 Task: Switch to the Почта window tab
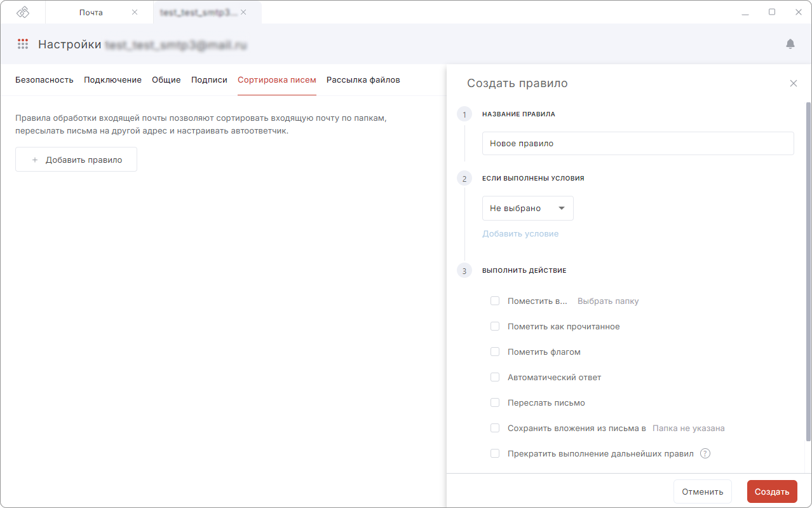coord(99,12)
